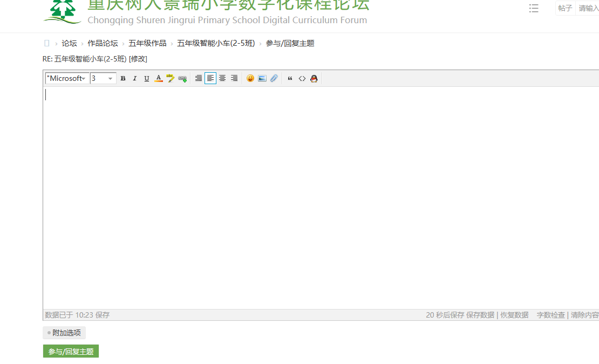Click the abc highlighter tool
The height and width of the screenshot is (364, 599).
click(171, 78)
